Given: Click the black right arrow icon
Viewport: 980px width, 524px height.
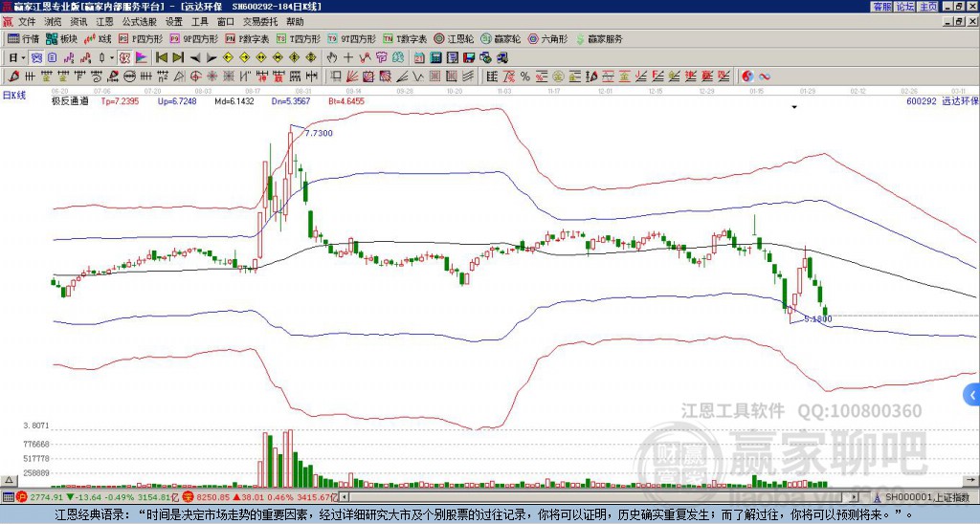Looking at the screenshot, I should coord(212,58).
